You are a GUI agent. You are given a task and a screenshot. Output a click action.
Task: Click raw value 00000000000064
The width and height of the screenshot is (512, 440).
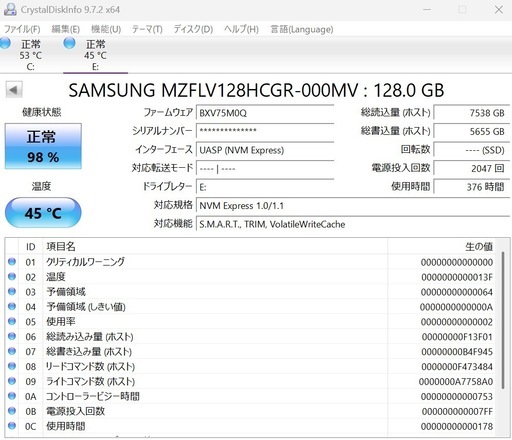click(x=457, y=292)
